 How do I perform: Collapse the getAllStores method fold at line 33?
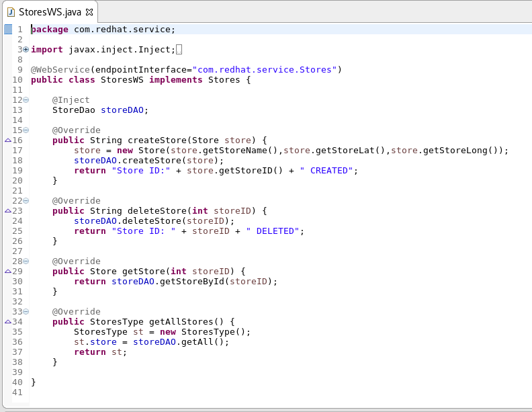click(x=26, y=312)
